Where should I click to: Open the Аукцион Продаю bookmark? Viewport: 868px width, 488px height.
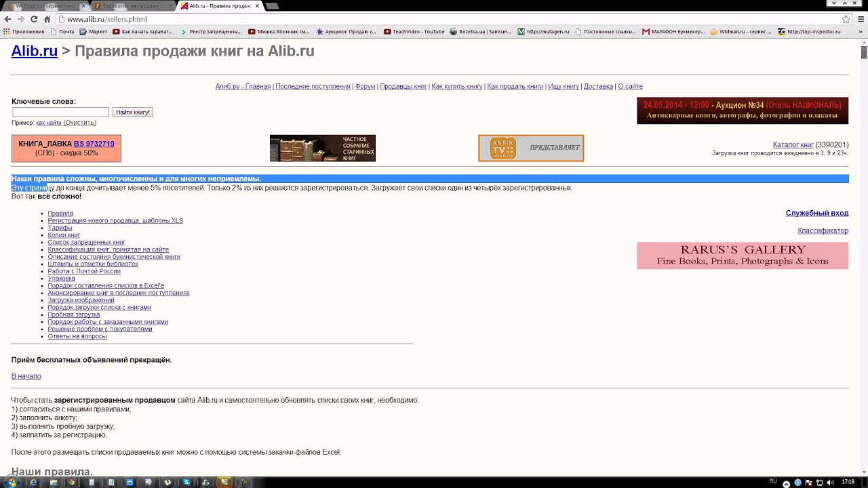click(346, 31)
